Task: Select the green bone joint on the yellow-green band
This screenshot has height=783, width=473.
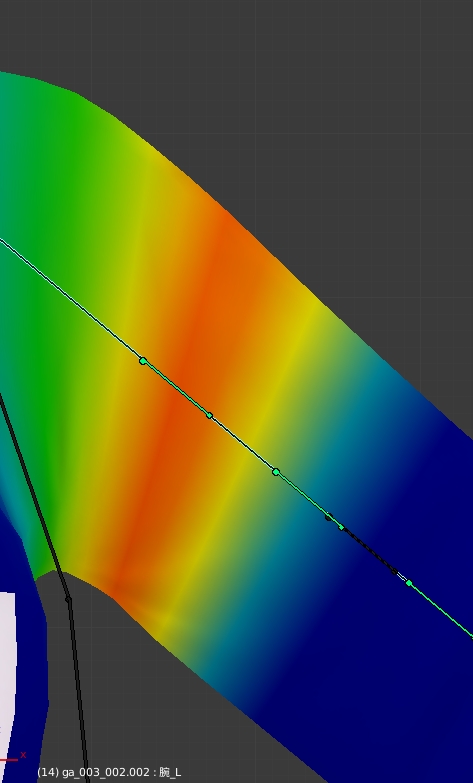Action: (276, 472)
